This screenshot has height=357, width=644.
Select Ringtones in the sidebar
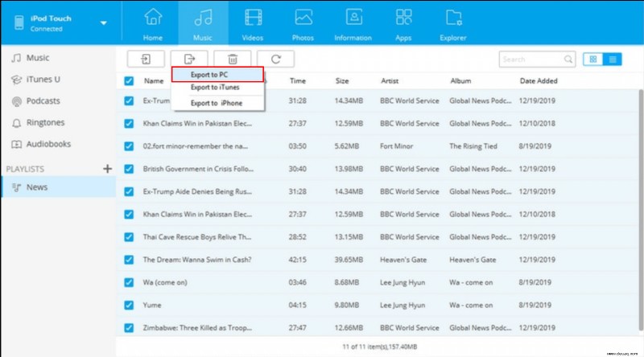(x=58, y=123)
